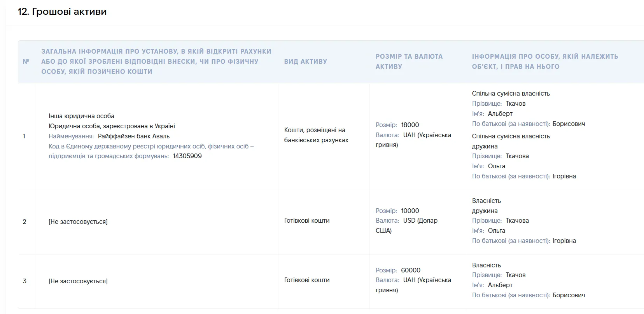
Task: Click '[Не застосовується]' in row 3
Action: 78,281
